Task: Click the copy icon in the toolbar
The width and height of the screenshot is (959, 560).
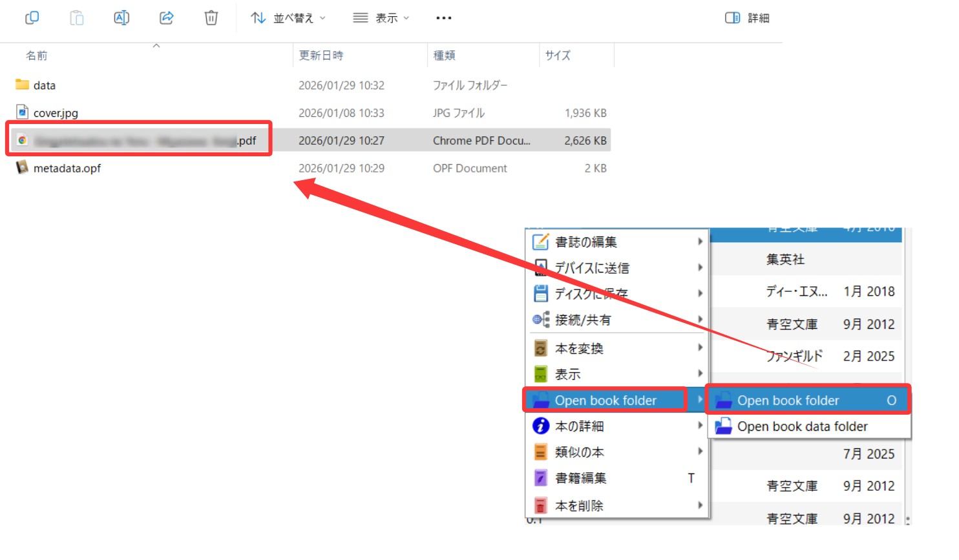Action: pyautogui.click(x=32, y=17)
